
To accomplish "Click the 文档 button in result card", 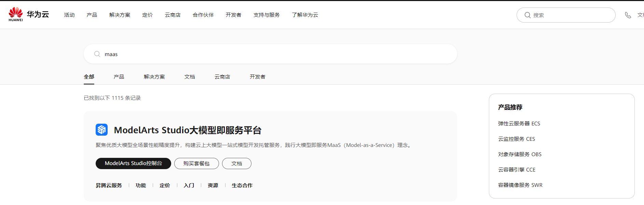I will click(237, 163).
